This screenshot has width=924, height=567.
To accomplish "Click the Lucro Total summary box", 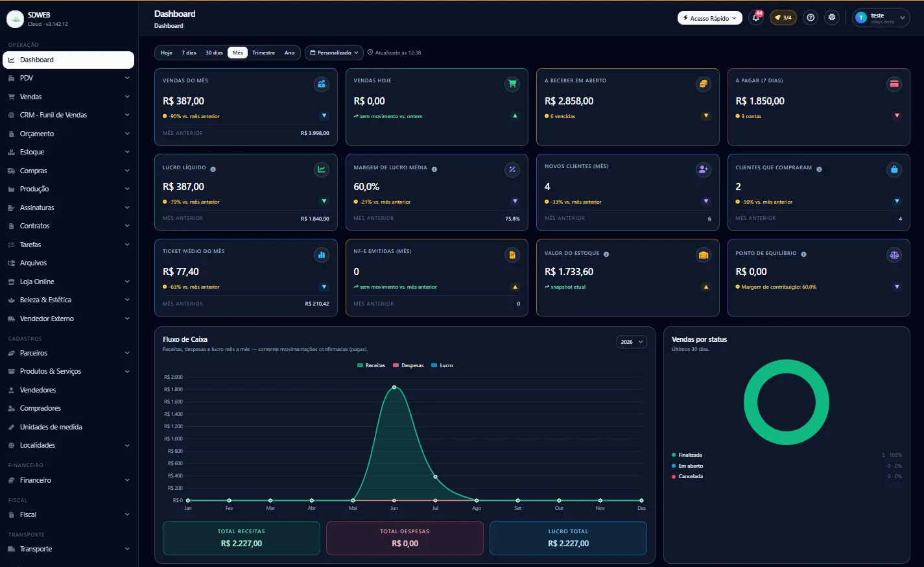I will (x=568, y=538).
